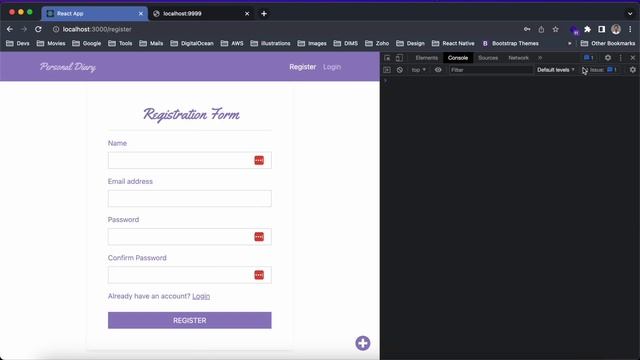Image resolution: width=640 pixels, height=360 pixels.
Task: Select the React App tab
Action: 95,13
